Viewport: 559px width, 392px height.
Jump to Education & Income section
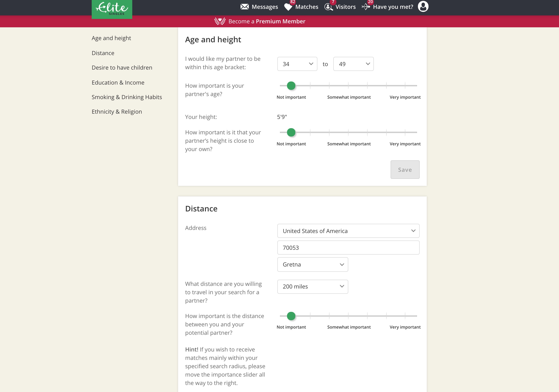[118, 83]
